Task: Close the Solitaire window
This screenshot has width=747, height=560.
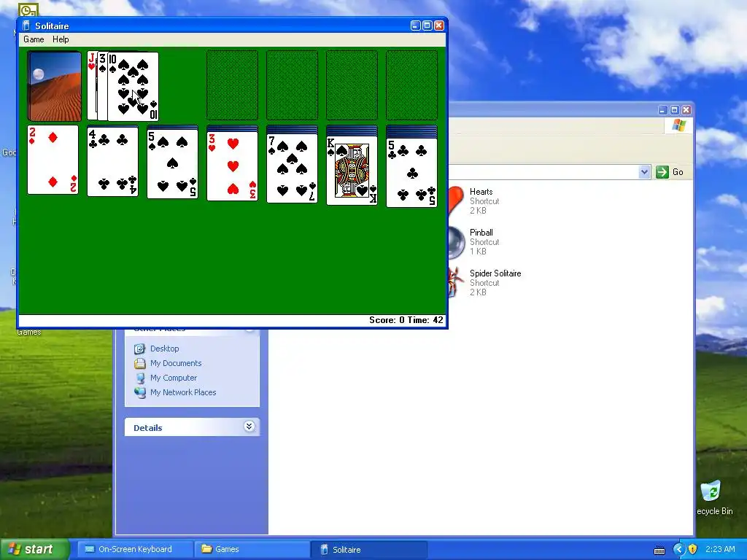Action: 439,26
